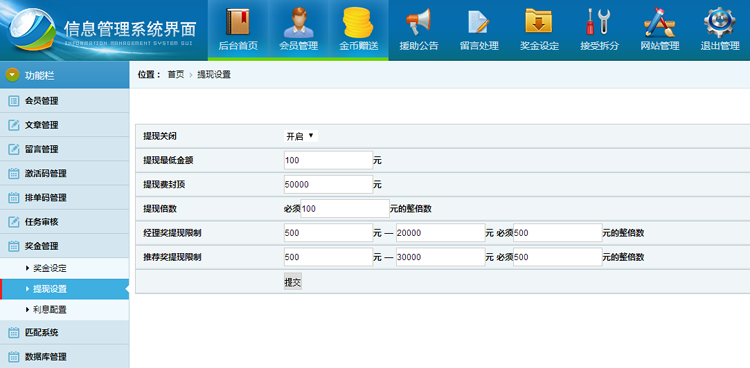Click sidebar 会员管理 list icon
750x368 pixels.
[x=14, y=101]
